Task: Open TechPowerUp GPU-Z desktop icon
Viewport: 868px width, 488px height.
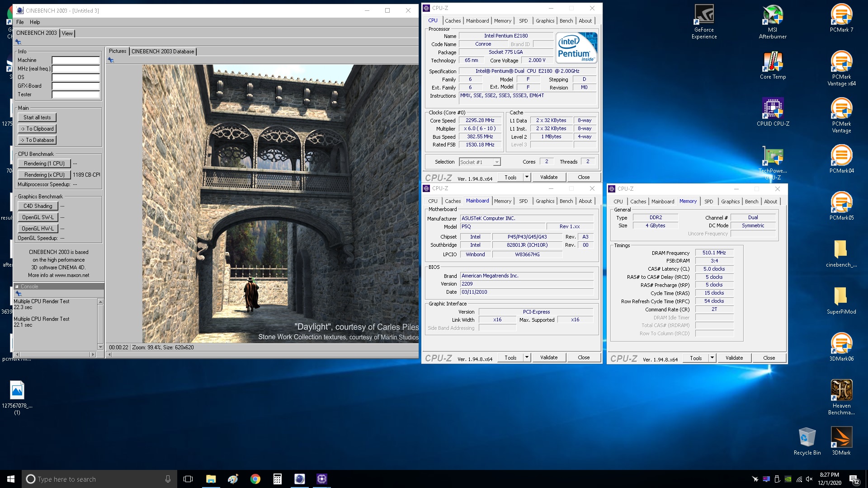Action: (x=773, y=163)
